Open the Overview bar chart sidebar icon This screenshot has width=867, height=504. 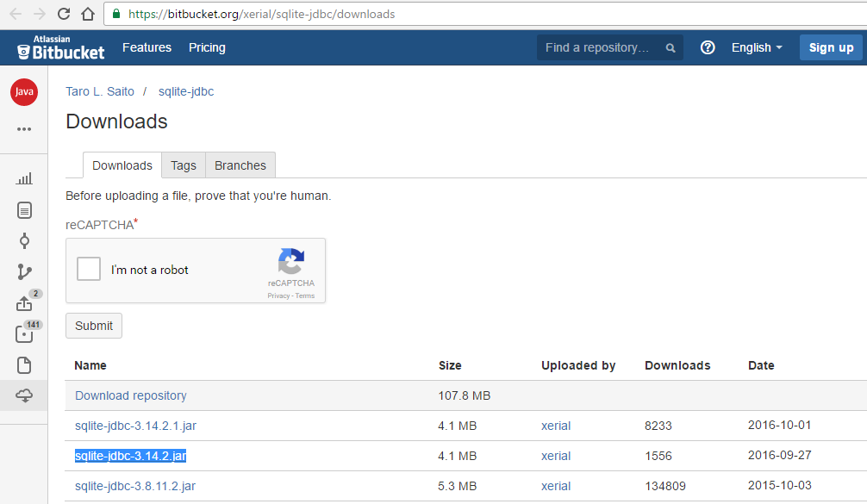point(24,178)
